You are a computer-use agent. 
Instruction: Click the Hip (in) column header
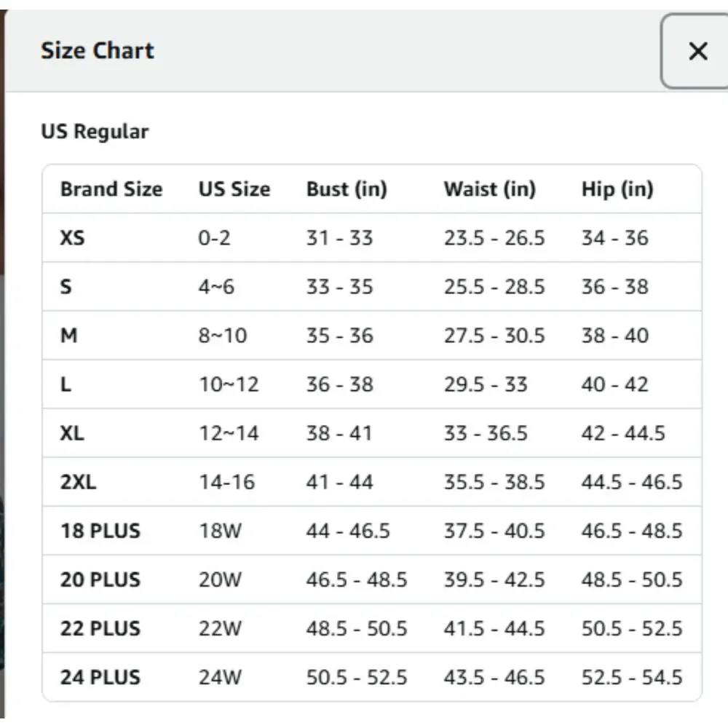click(x=617, y=189)
